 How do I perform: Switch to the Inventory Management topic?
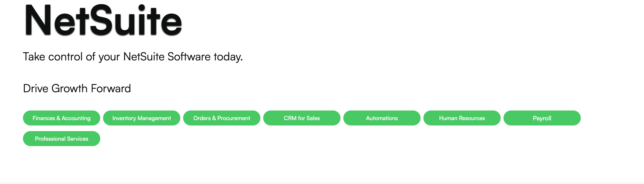click(x=141, y=118)
